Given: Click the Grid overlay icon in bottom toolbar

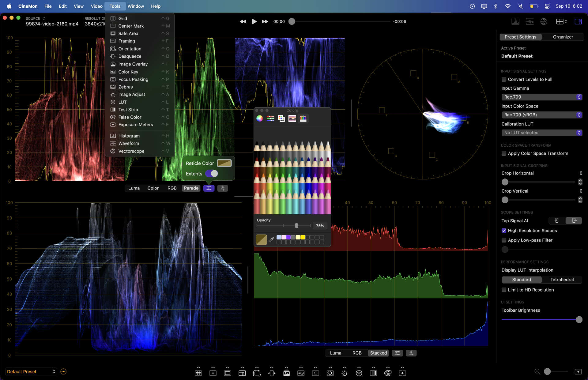Looking at the screenshot, I should [198, 373].
